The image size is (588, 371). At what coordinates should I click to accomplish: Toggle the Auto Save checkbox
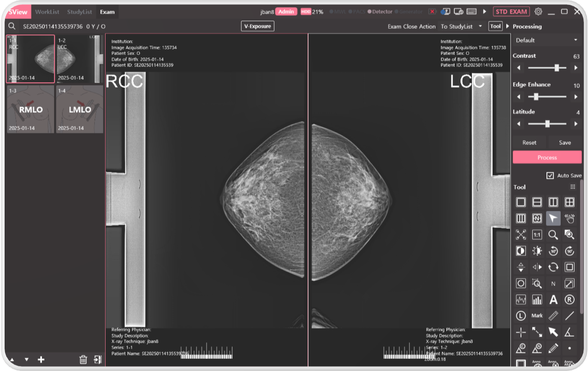[x=550, y=175]
